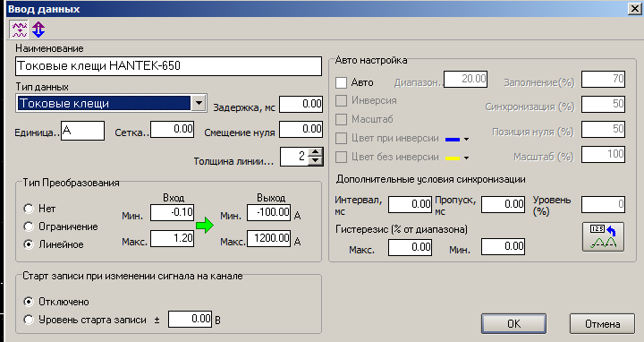Increase Толщина линии with the up spinner
This screenshot has width=644, height=342.
316,151
